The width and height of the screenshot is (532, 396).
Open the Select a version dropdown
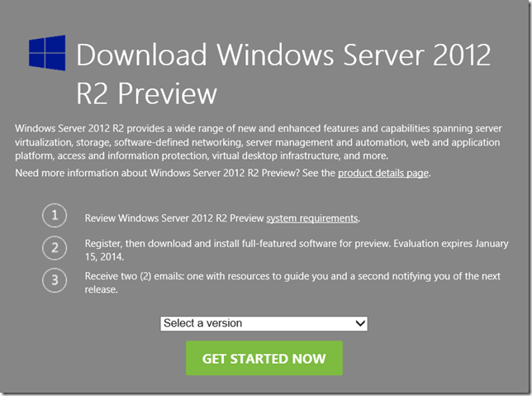264,323
